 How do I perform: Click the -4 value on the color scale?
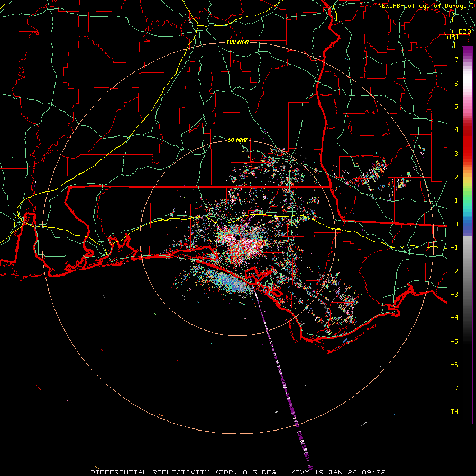click(x=454, y=317)
